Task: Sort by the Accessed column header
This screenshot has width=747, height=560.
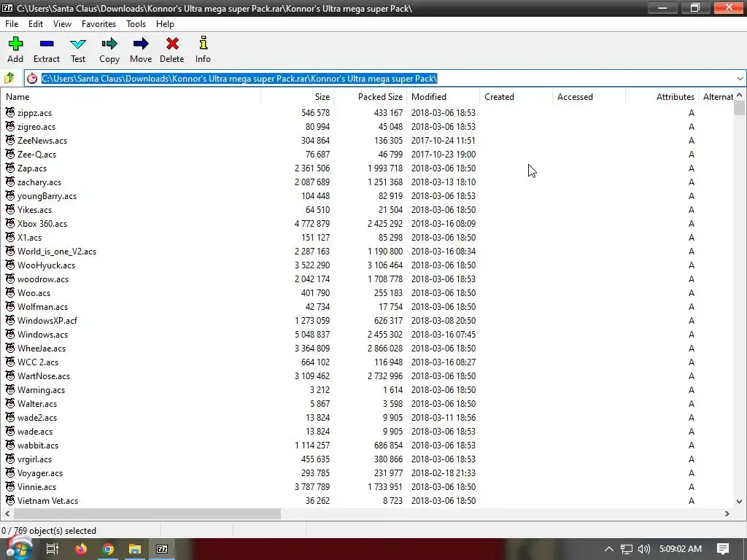Action: [x=589, y=97]
